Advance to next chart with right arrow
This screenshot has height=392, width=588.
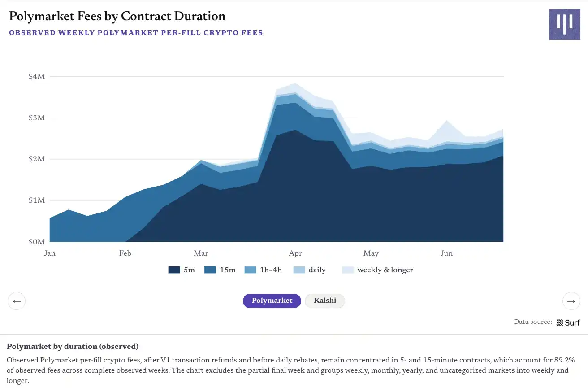(571, 301)
